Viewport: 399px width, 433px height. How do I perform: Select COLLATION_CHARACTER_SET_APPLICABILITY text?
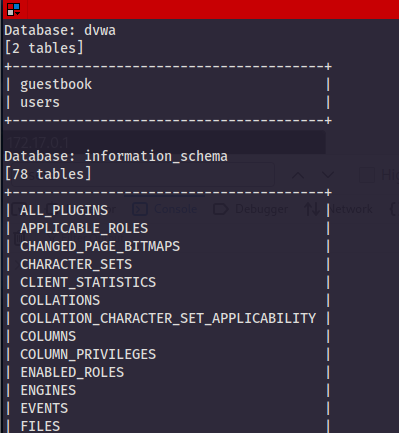click(x=168, y=318)
